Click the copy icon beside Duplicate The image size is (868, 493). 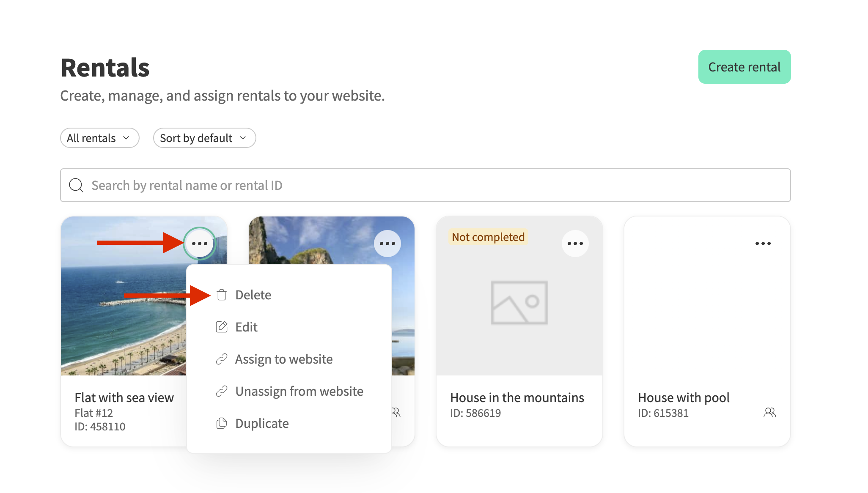tap(222, 423)
